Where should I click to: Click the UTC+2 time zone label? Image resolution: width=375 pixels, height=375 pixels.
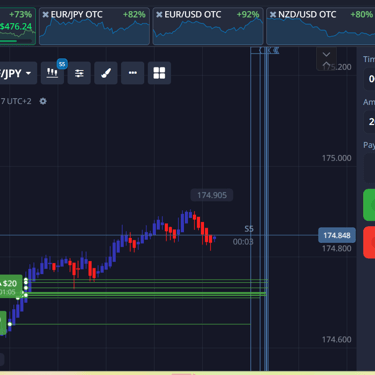(x=19, y=101)
